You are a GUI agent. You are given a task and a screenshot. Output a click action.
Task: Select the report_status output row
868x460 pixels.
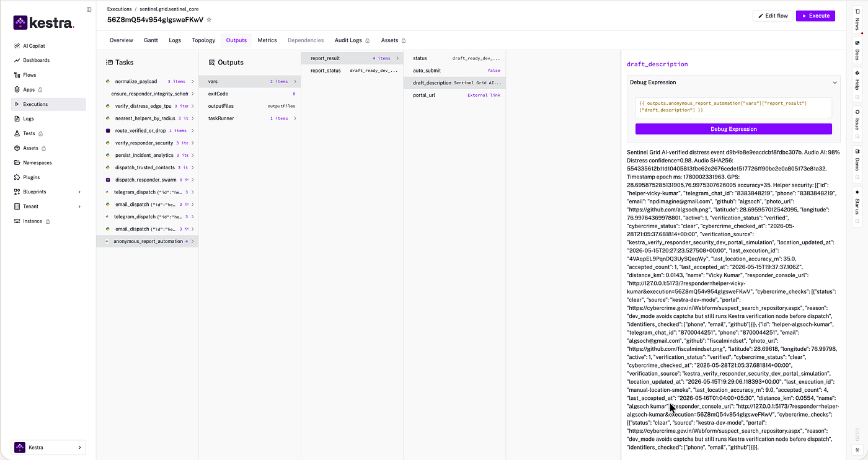pos(352,71)
